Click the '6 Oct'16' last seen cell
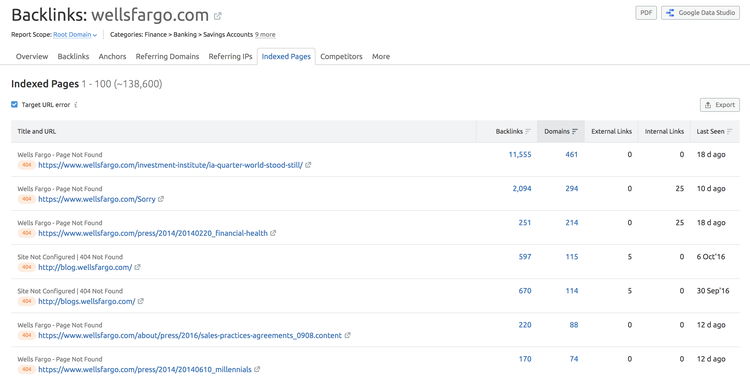This screenshot has width=750, height=378. [x=711, y=256]
